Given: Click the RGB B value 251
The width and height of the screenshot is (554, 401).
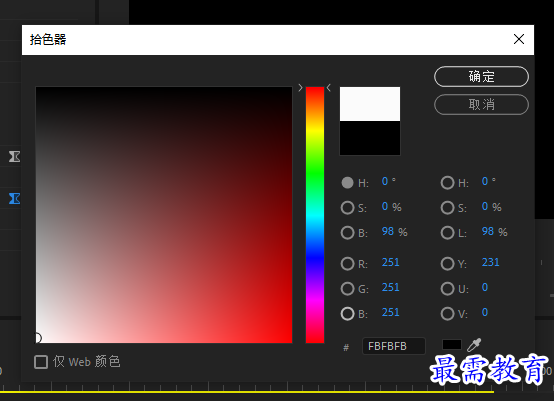Looking at the screenshot, I should point(390,313).
